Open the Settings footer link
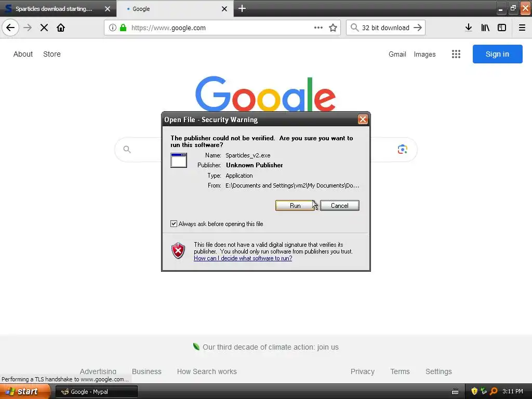 pos(438,371)
